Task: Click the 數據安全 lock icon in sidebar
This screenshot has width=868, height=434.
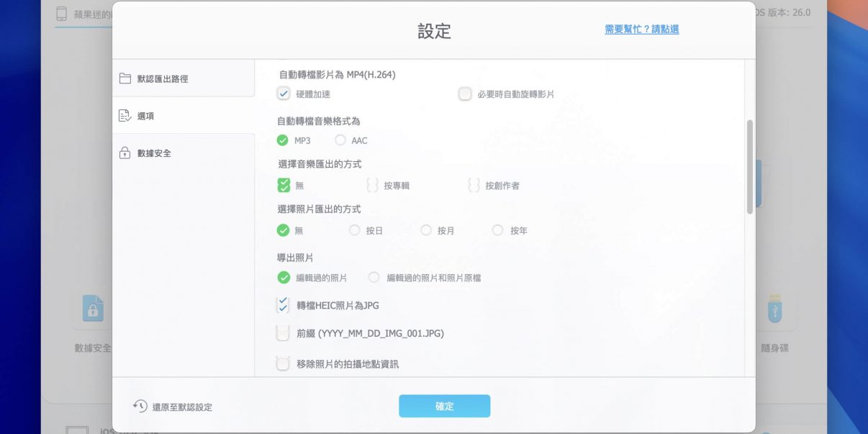Action: click(x=125, y=153)
